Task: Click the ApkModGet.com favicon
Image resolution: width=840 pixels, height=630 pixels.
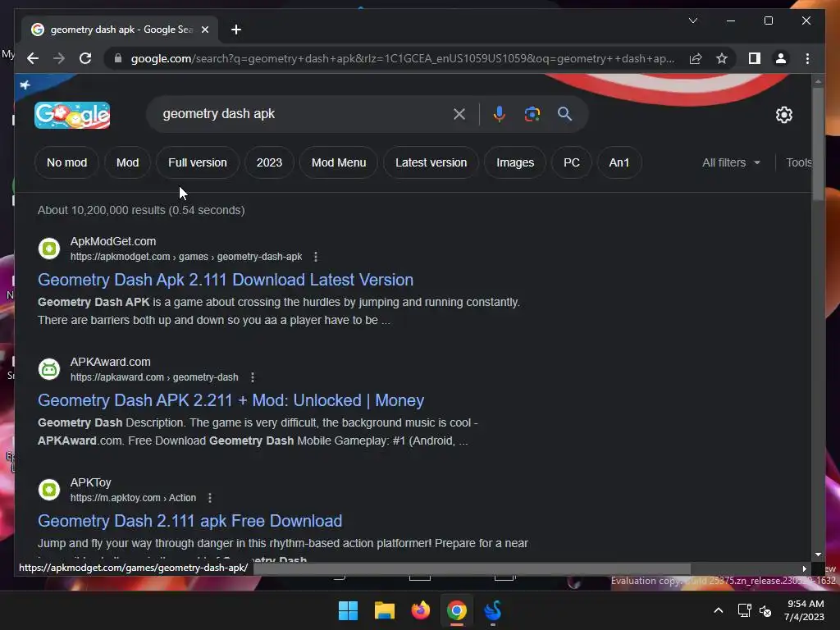Action: [49, 249]
